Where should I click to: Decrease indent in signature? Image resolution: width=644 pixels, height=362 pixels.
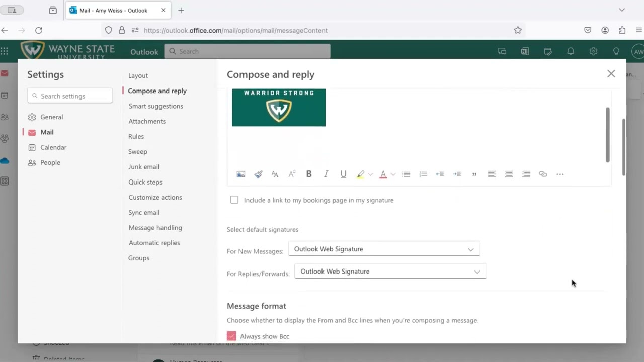(x=440, y=174)
